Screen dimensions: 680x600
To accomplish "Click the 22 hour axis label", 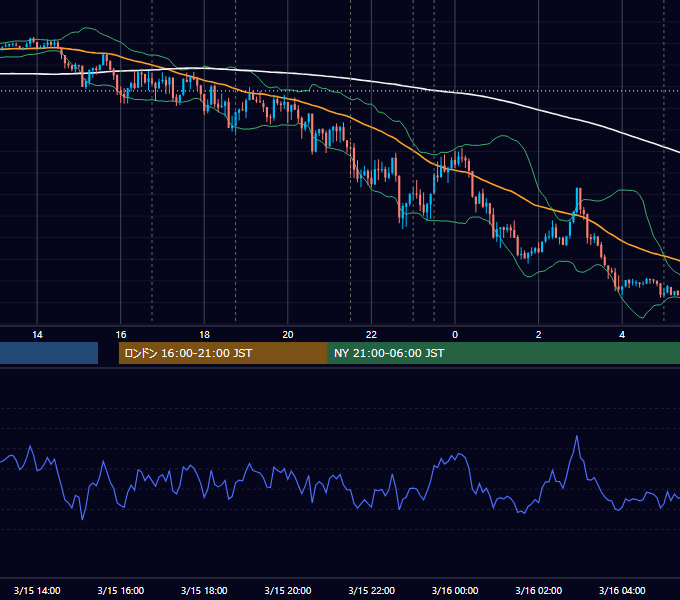I will (x=371, y=335).
